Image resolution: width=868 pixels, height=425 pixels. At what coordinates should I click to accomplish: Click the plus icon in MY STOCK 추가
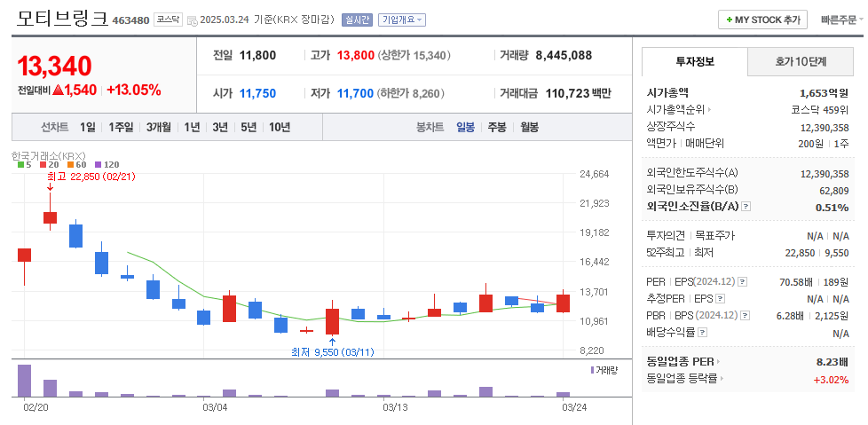click(729, 20)
